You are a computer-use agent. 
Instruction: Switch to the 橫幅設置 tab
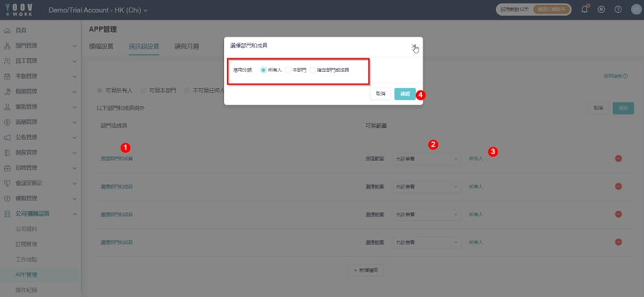click(101, 47)
